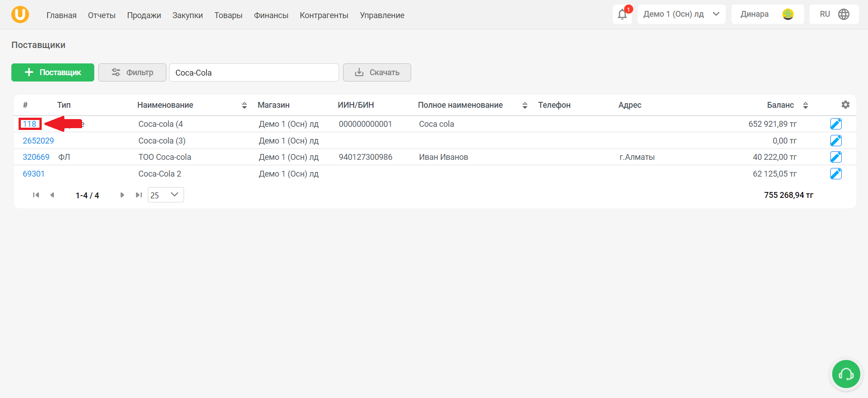Open supplier link 69301
This screenshot has height=398, width=868.
(x=34, y=174)
